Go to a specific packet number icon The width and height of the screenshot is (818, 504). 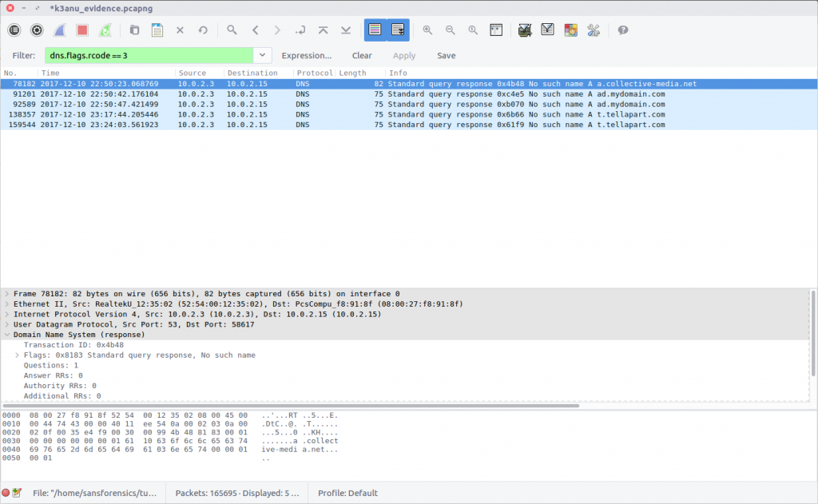pyautogui.click(x=300, y=30)
